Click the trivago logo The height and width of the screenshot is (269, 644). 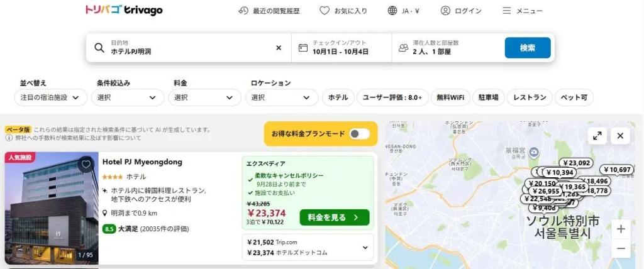click(124, 10)
